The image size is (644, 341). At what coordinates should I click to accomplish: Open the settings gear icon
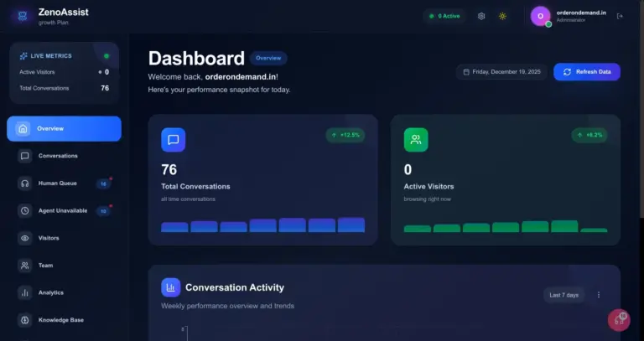[x=481, y=16]
